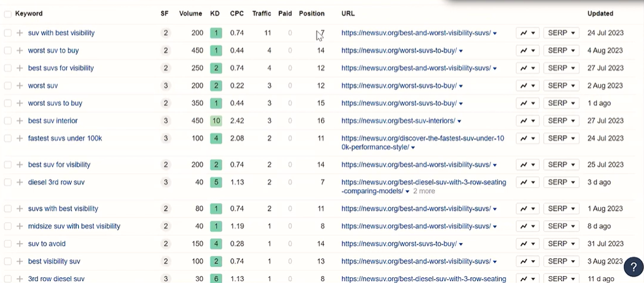Click the plus icon beside 'worst suv to buy'
The image size is (644, 283).
(20, 51)
